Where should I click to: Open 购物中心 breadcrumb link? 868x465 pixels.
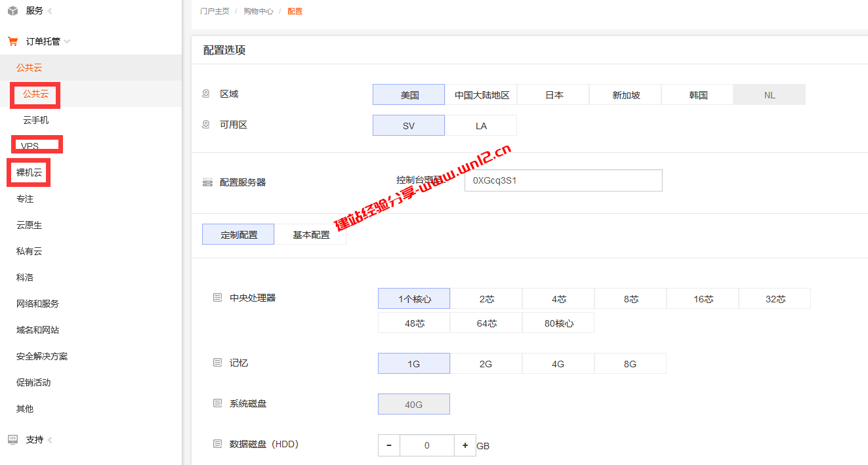pos(258,11)
